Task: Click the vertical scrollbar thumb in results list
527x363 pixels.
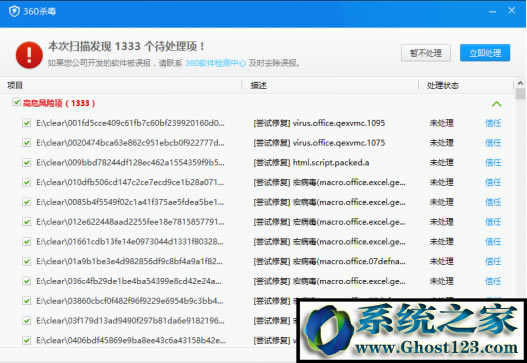Action: pos(520,94)
